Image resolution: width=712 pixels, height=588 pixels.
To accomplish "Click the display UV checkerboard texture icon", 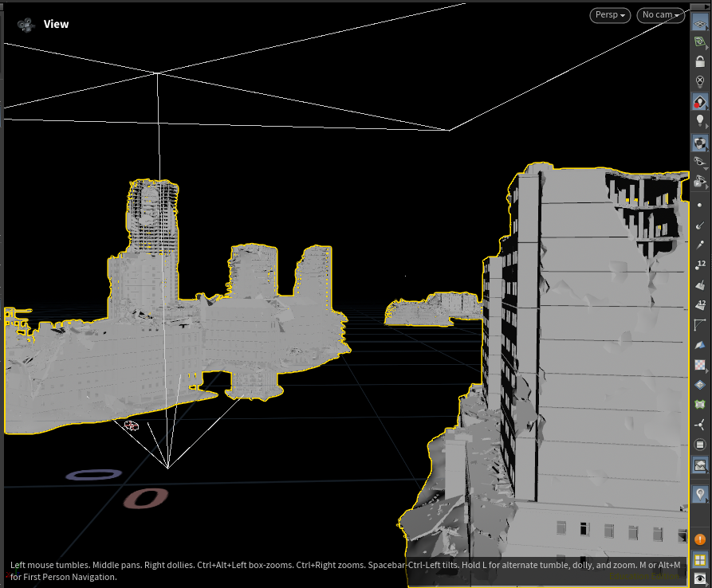I will (700, 364).
